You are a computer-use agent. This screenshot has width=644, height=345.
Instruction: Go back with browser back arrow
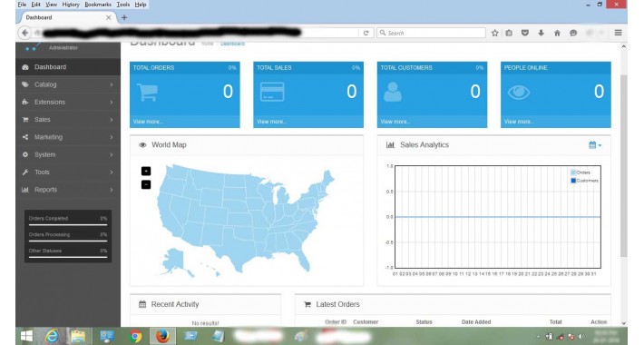click(25, 33)
